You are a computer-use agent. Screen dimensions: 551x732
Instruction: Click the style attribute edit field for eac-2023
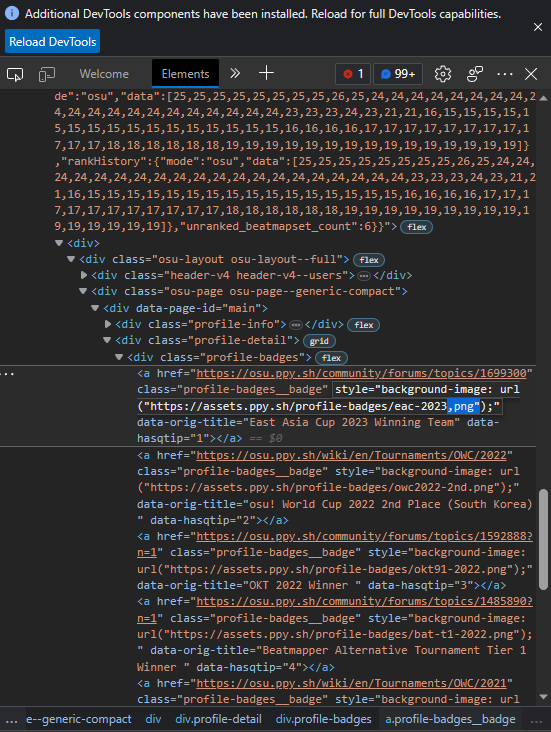pos(329,398)
